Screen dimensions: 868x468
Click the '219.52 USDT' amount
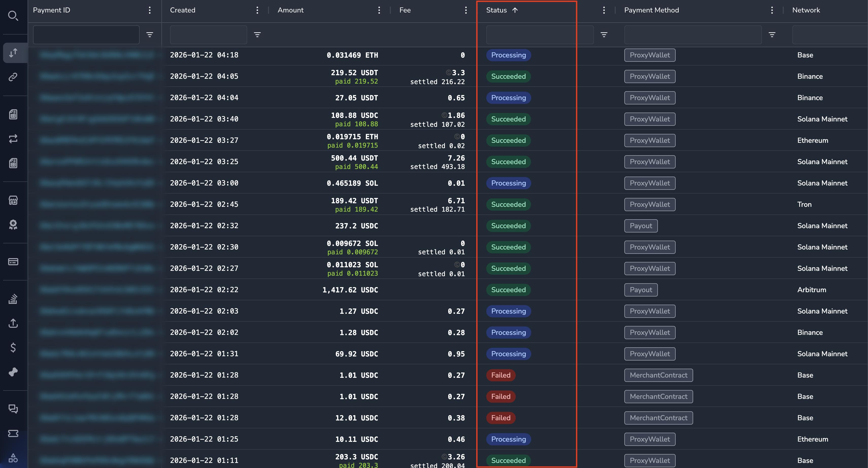click(x=355, y=73)
